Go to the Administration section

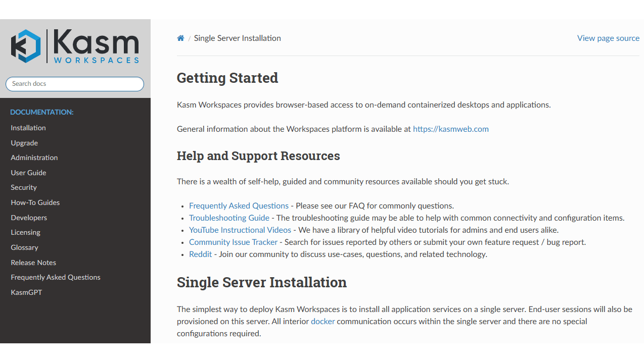[x=34, y=158]
